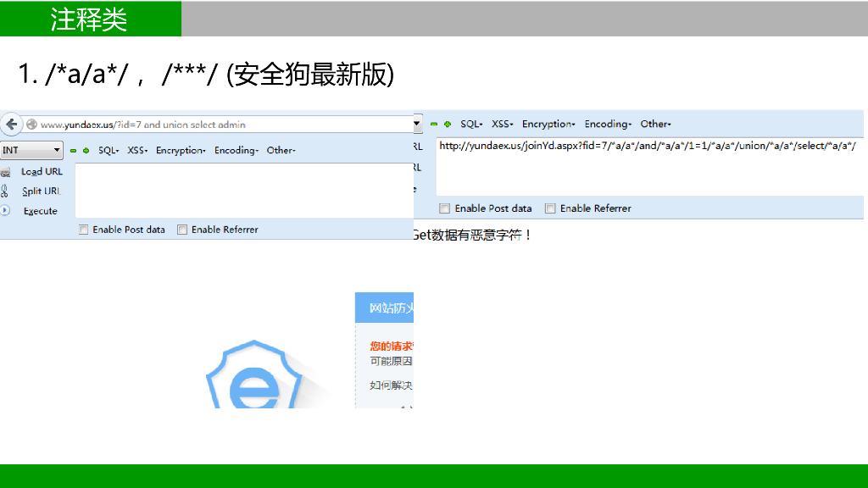Click the Load URL icon
The height and width of the screenshot is (488, 868).
click(6, 172)
